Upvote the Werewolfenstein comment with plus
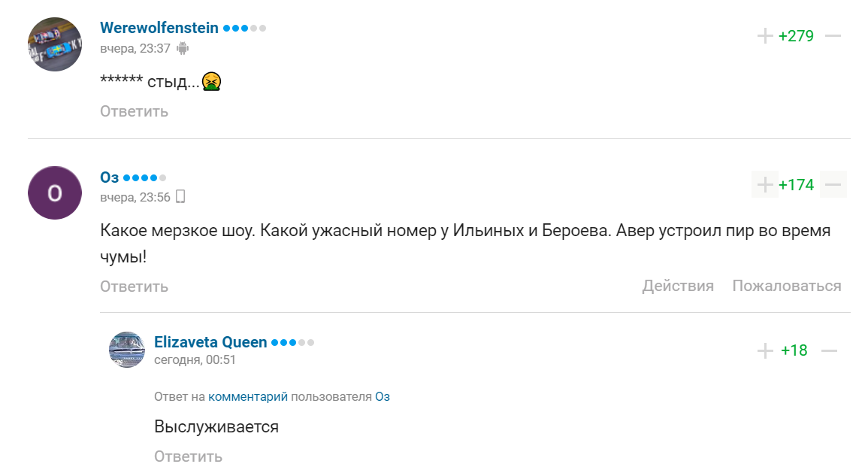 (x=765, y=36)
